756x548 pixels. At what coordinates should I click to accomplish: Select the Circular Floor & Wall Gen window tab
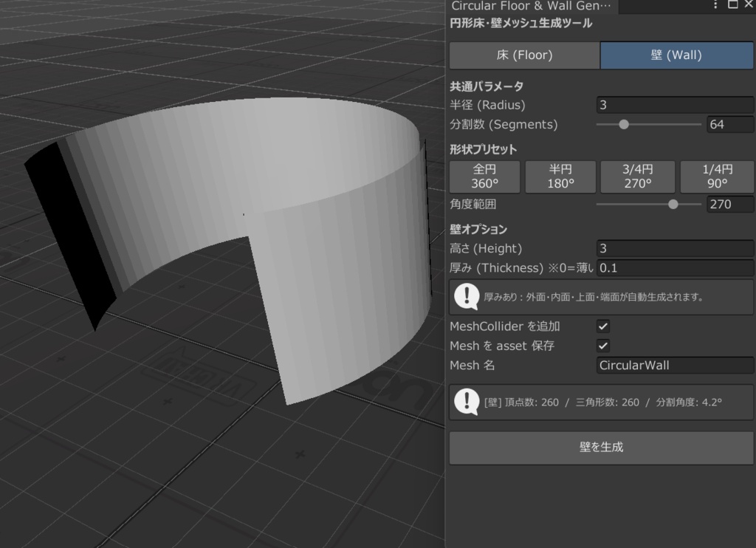[532, 6]
